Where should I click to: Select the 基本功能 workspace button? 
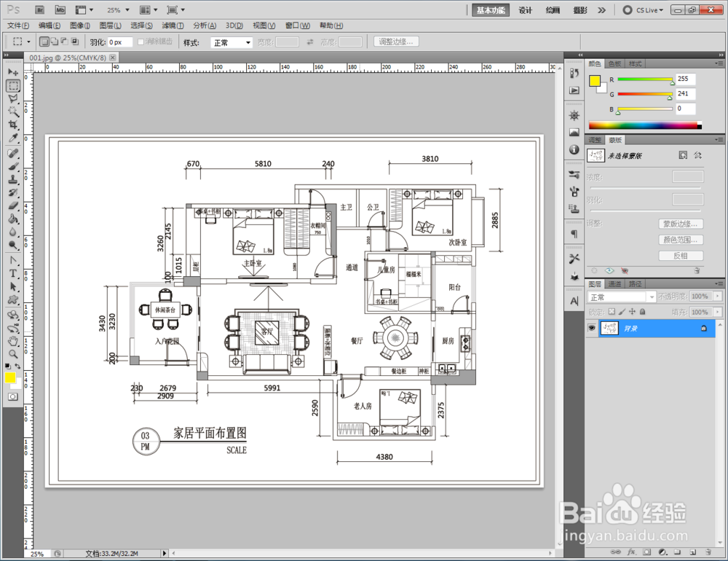(x=491, y=9)
